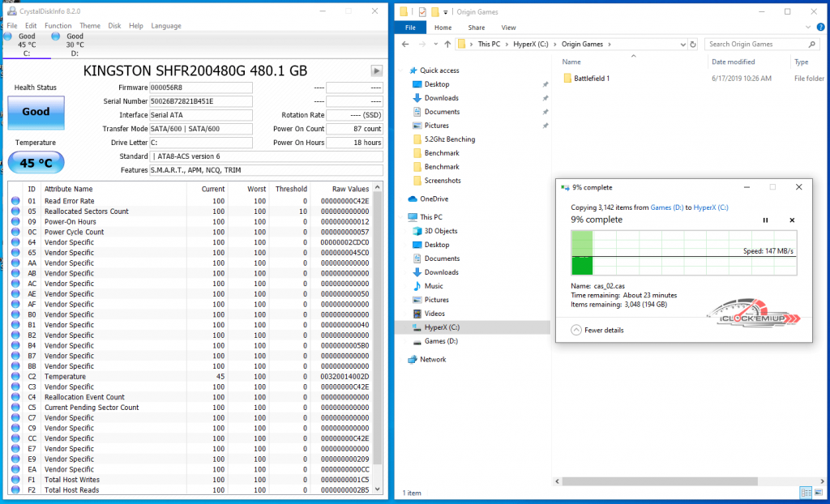Open the Battlefield 1 folder
Screen dimensions: 830x504
pyautogui.click(x=591, y=79)
